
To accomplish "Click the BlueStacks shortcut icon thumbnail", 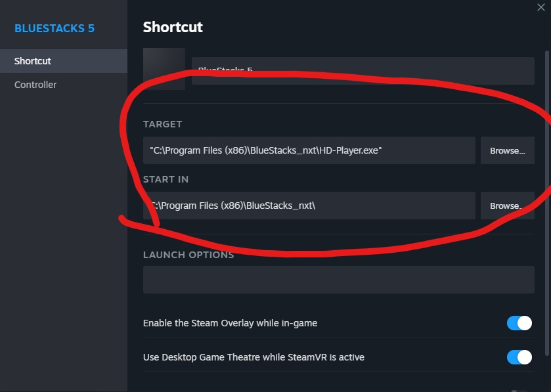I will [x=164, y=70].
